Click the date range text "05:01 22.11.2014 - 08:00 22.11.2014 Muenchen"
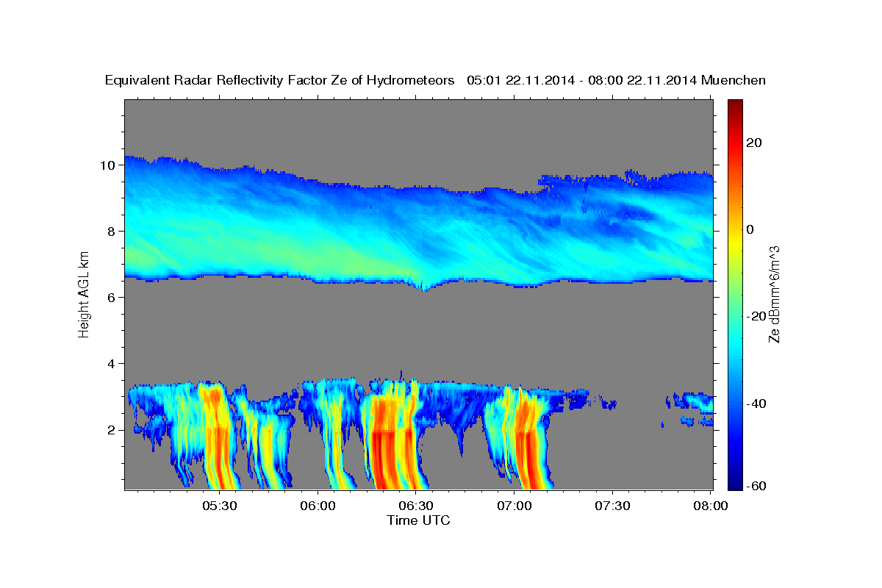The width and height of the screenshot is (882, 588). coord(616,81)
